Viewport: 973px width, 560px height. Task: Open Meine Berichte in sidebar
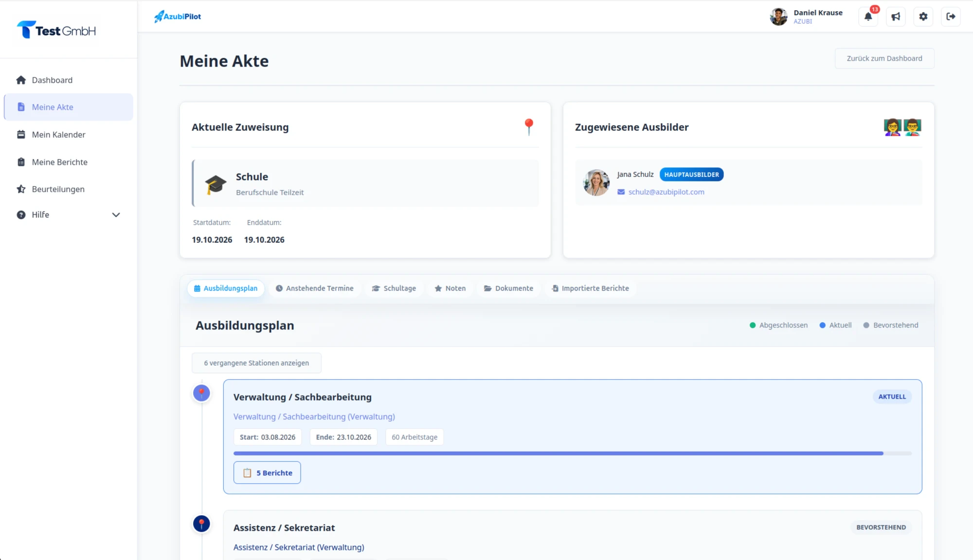tap(68, 162)
